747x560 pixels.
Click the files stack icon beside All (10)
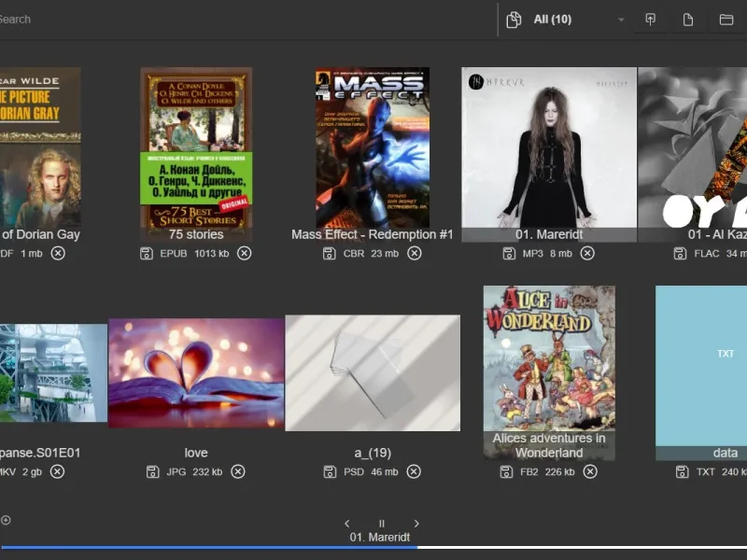tap(513, 20)
